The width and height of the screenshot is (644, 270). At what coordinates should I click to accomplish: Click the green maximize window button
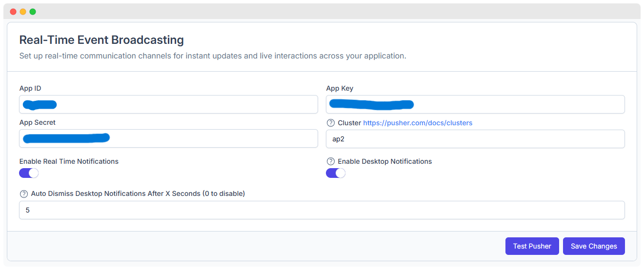pyautogui.click(x=33, y=12)
